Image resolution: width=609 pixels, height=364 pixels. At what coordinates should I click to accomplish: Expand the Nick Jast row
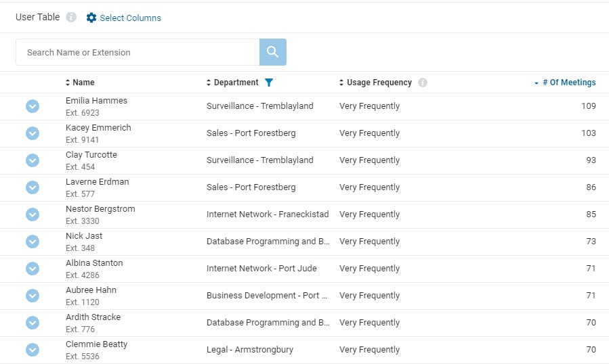pos(33,242)
